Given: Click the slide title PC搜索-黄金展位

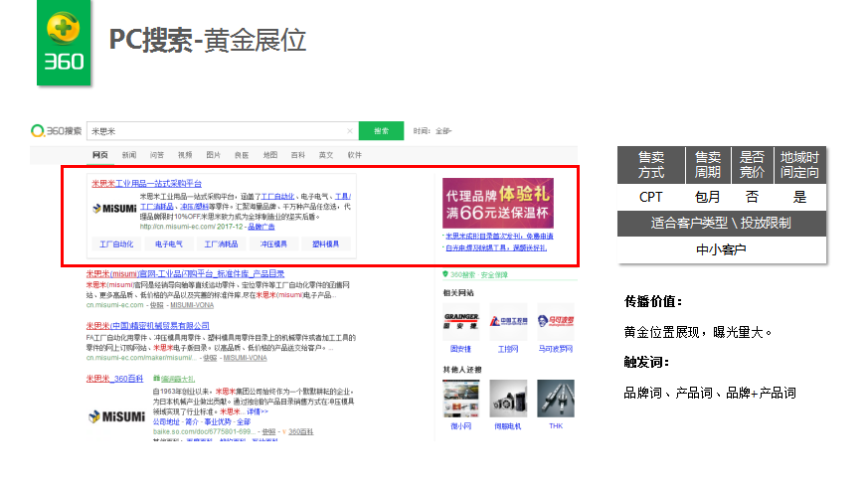Looking at the screenshot, I should [208, 40].
